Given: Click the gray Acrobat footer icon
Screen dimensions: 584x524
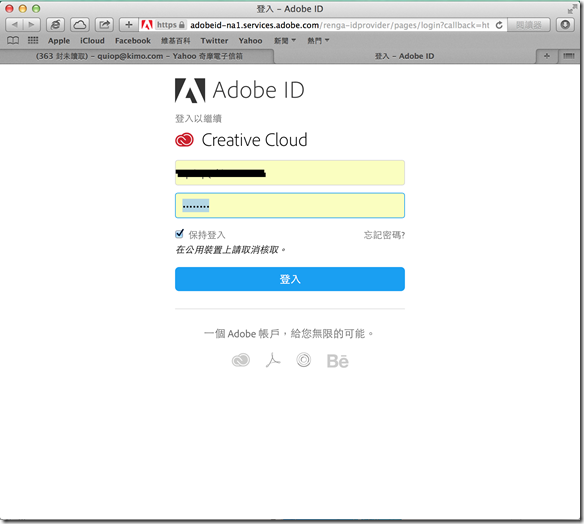Looking at the screenshot, I should pyautogui.click(x=273, y=360).
